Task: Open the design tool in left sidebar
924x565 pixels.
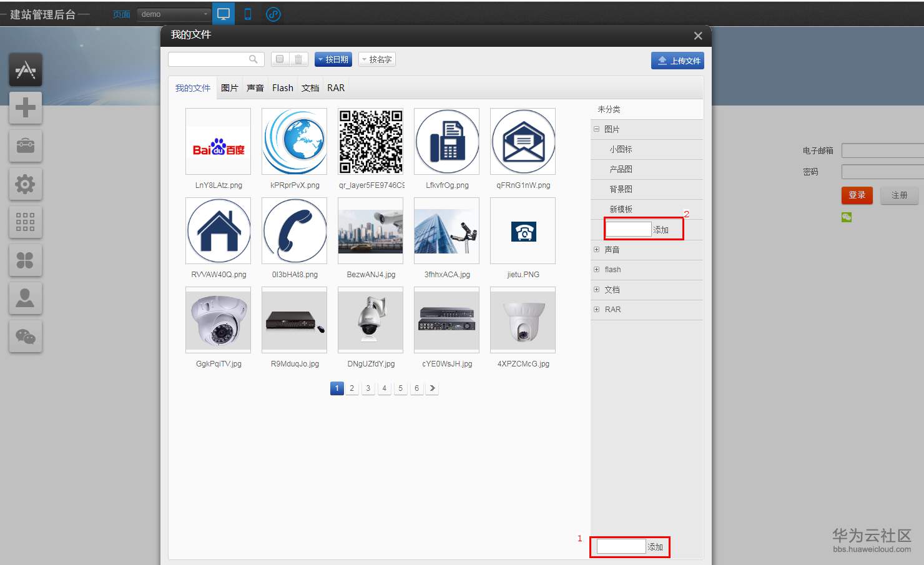Action: (x=26, y=69)
